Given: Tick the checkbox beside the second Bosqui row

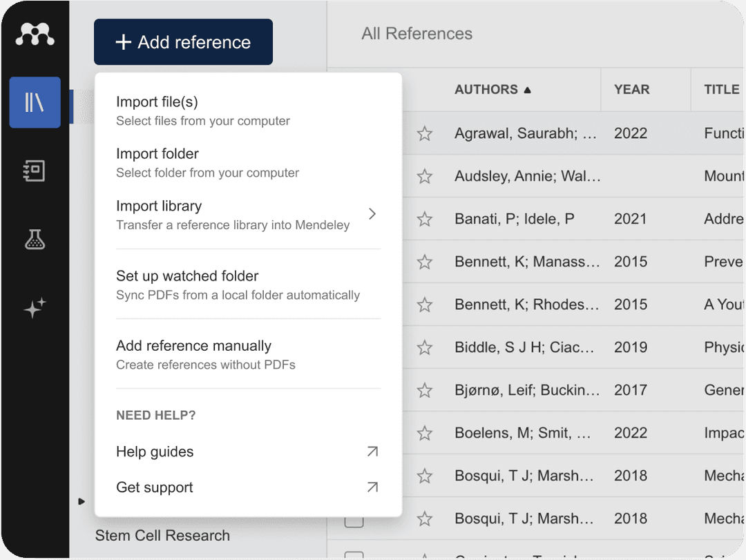Looking at the screenshot, I should point(354,519).
